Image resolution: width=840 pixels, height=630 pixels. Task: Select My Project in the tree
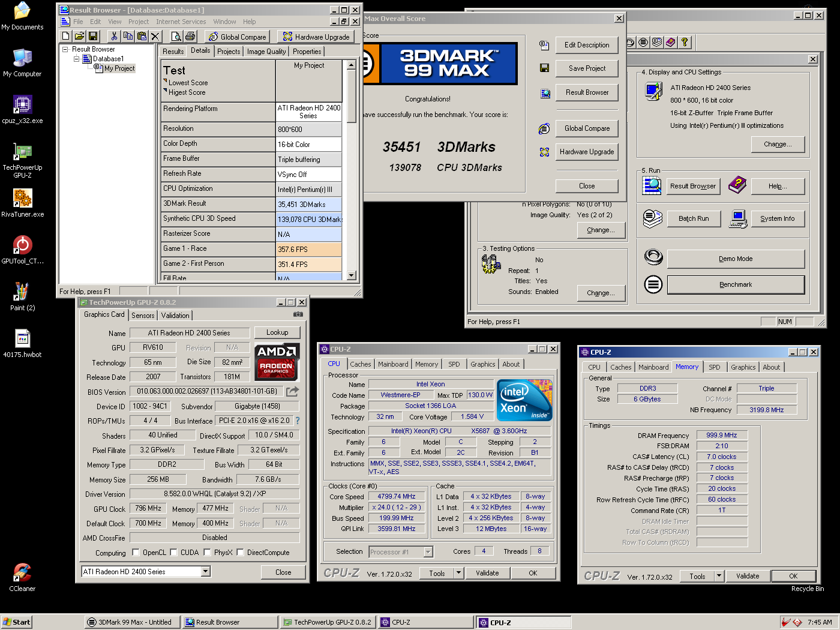(x=119, y=68)
